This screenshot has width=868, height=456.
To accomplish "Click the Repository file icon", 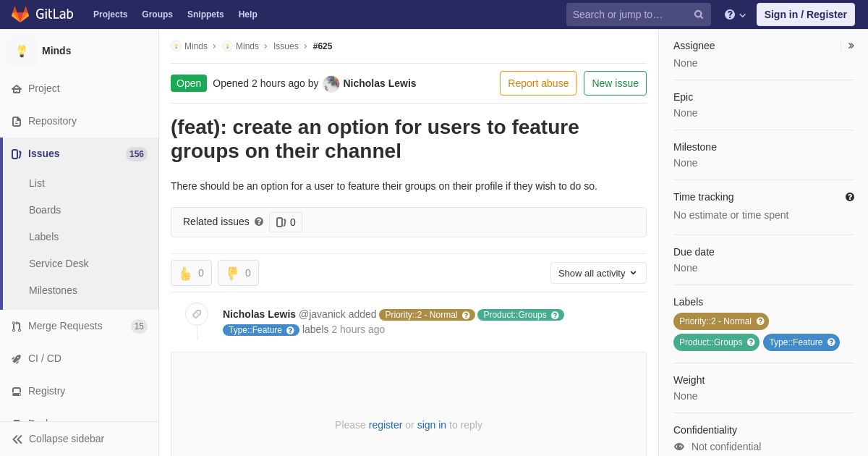I will pos(17,122).
